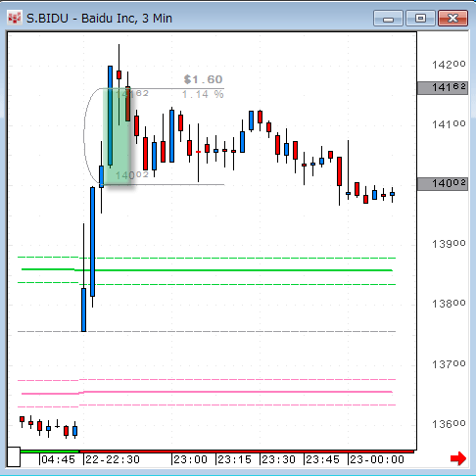Click the green session bar on time axis

click(50, 452)
